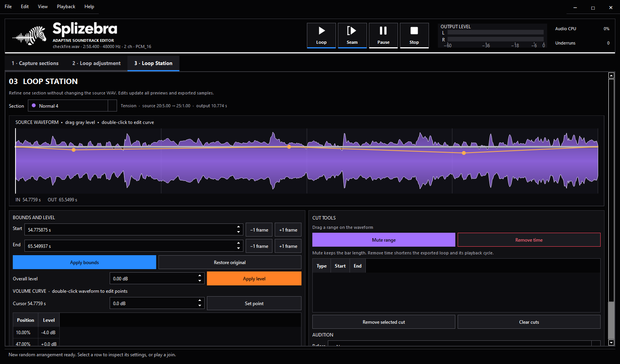Click Remove selected cut button
This screenshot has height=364, width=620.
[x=384, y=322]
